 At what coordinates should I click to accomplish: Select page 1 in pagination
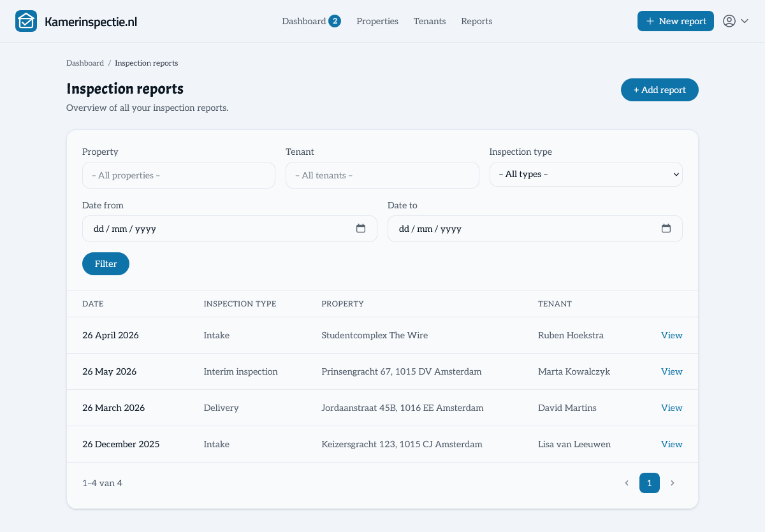tap(650, 483)
